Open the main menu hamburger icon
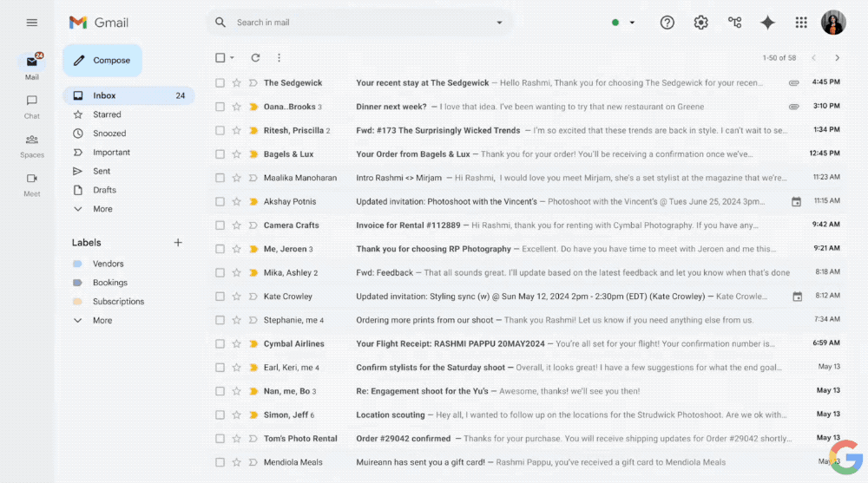This screenshot has height=483, width=868. (x=32, y=23)
